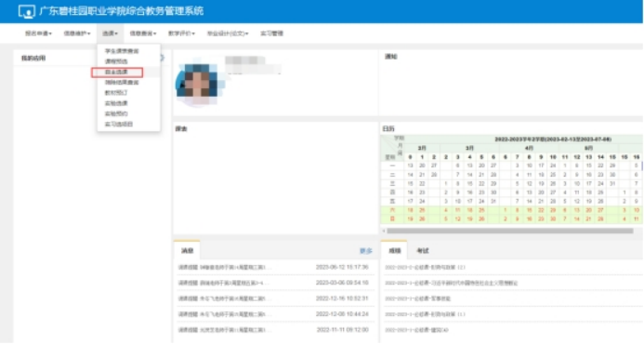Expand the 报名申请 dropdown menu
The width and height of the screenshot is (644, 344).
tap(38, 33)
